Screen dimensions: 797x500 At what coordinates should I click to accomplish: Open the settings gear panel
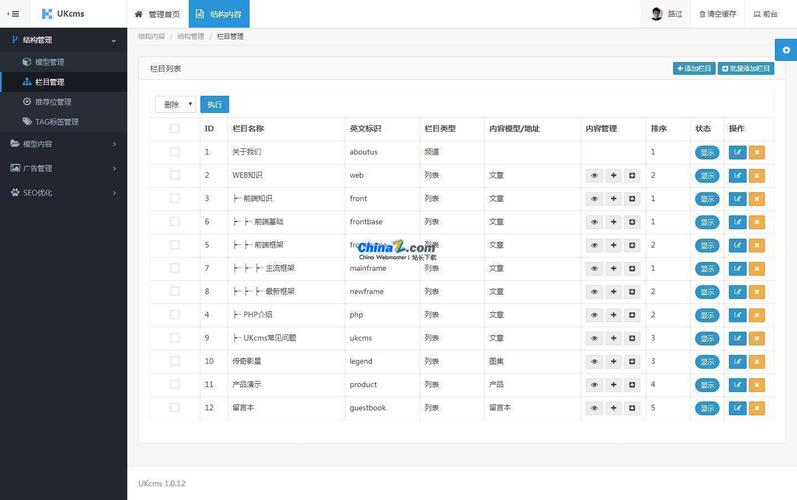pyautogui.click(x=786, y=50)
